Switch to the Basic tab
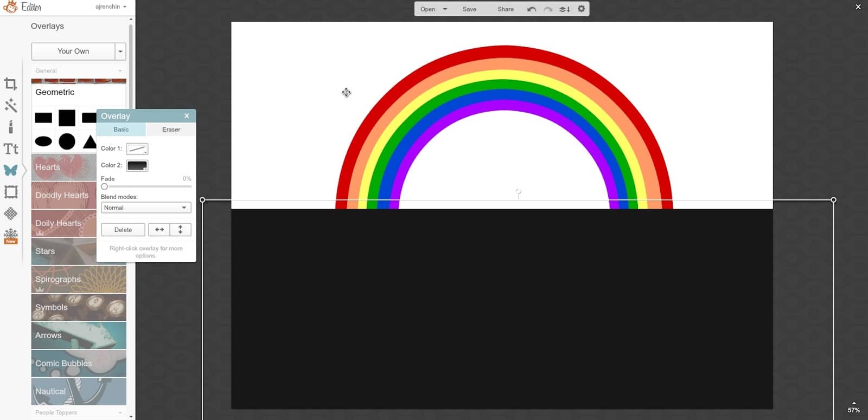Screen dimensions: 868x420 click(121, 130)
